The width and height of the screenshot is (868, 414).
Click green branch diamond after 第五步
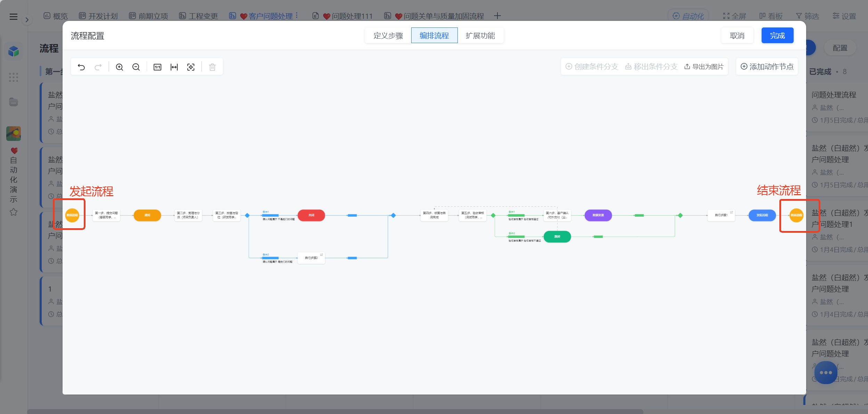tap(493, 215)
